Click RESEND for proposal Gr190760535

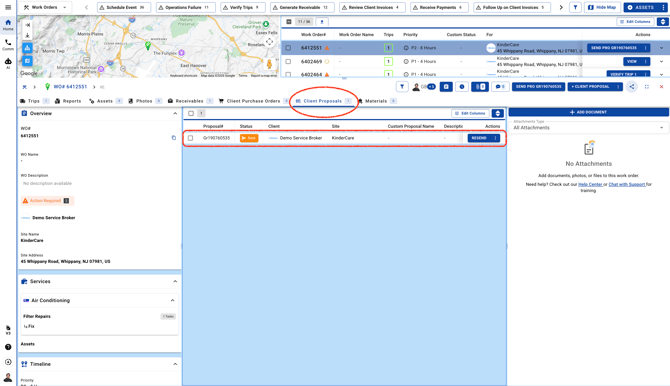click(x=479, y=138)
